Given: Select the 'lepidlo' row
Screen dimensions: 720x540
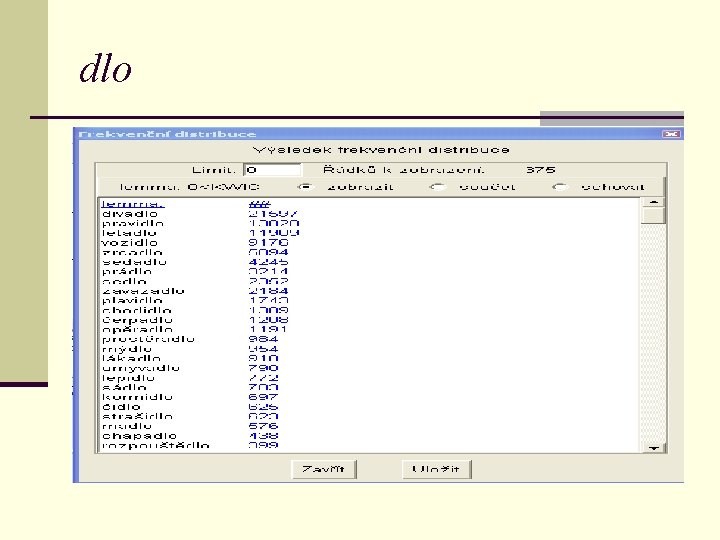Looking at the screenshot, I should 190,378.
